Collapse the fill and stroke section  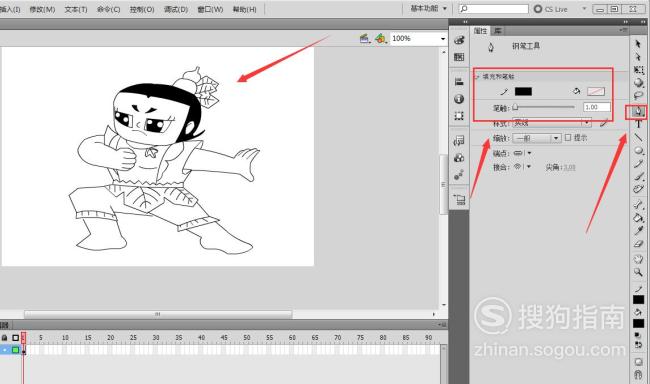[478, 77]
